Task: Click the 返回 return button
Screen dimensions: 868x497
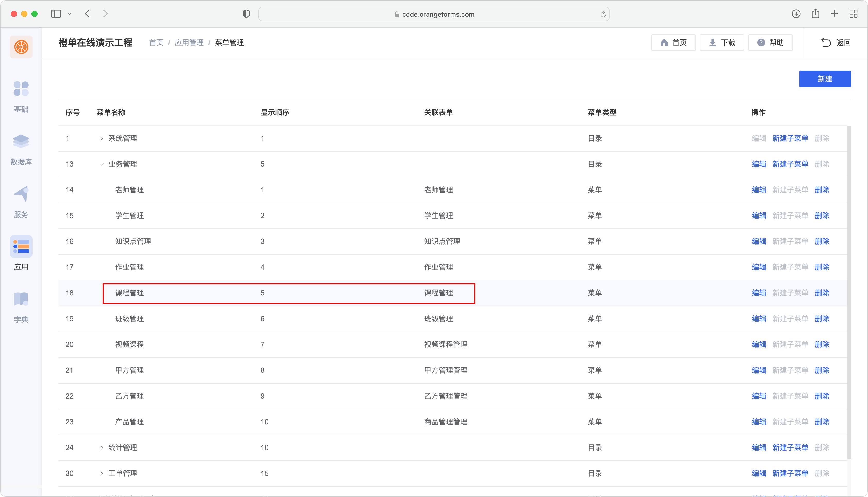Action: [835, 43]
